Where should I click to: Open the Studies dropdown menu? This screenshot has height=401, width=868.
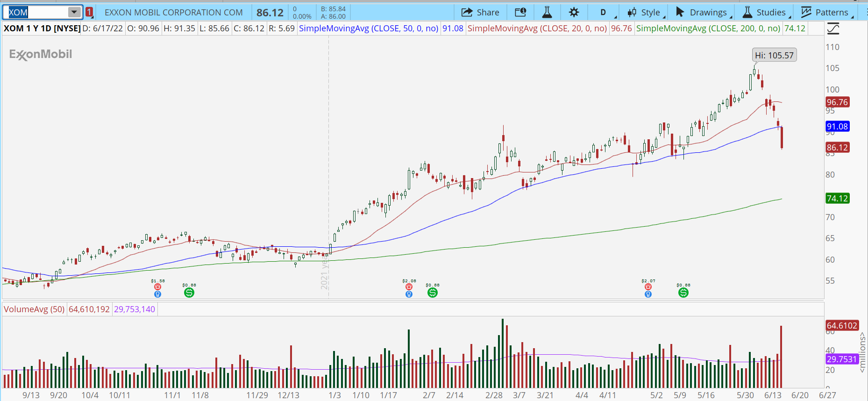[765, 13]
